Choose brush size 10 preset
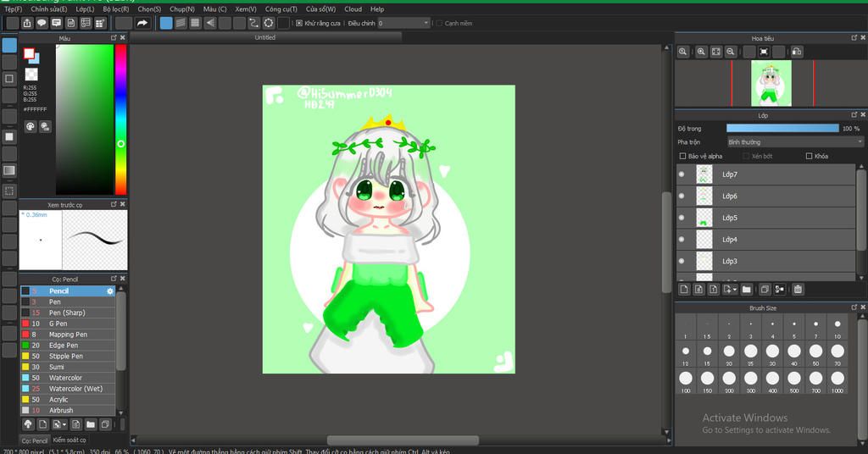The height and width of the screenshot is (454, 868). tap(837, 326)
